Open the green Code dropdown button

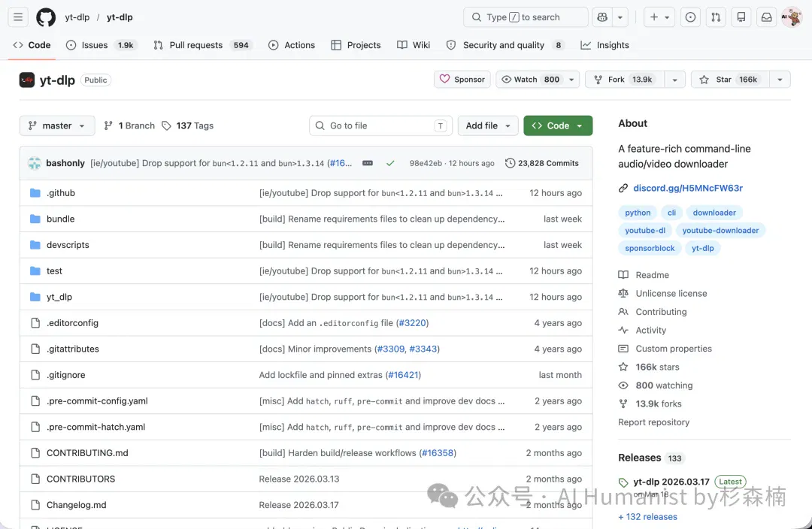point(558,125)
